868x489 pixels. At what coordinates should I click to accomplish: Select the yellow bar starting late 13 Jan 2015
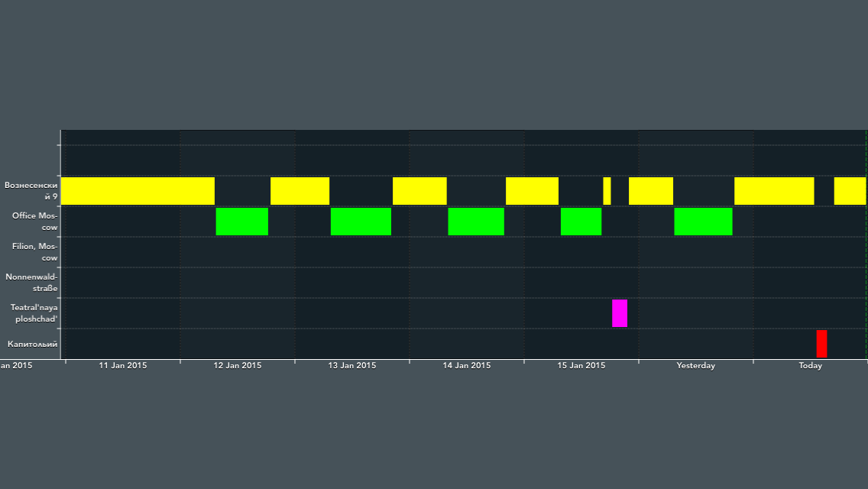click(x=419, y=191)
